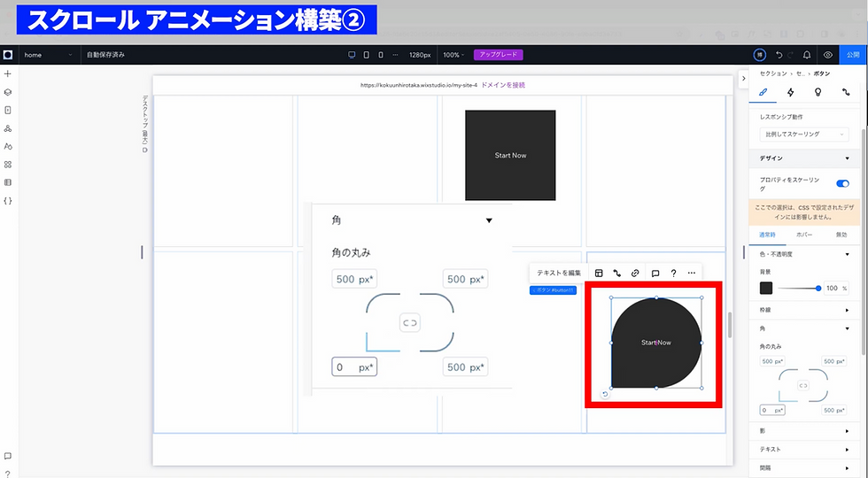
Task: Select the Interactions lightning tab
Action: [x=790, y=92]
